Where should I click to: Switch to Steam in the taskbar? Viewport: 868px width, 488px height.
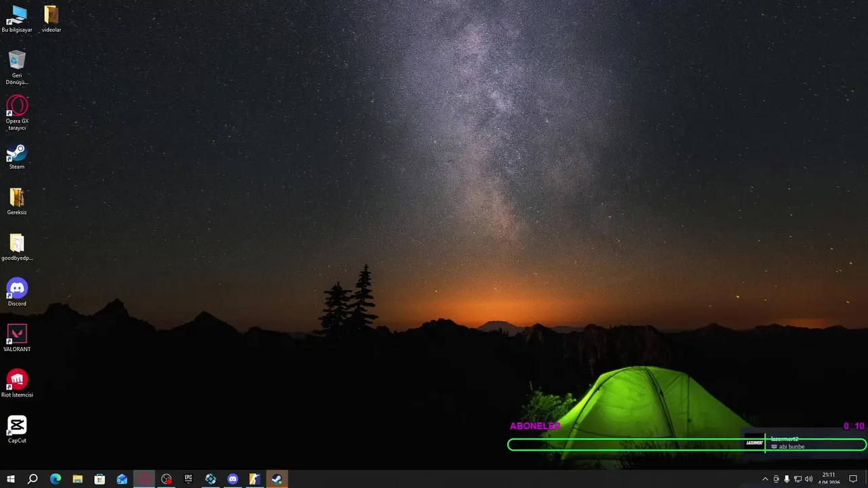277,479
